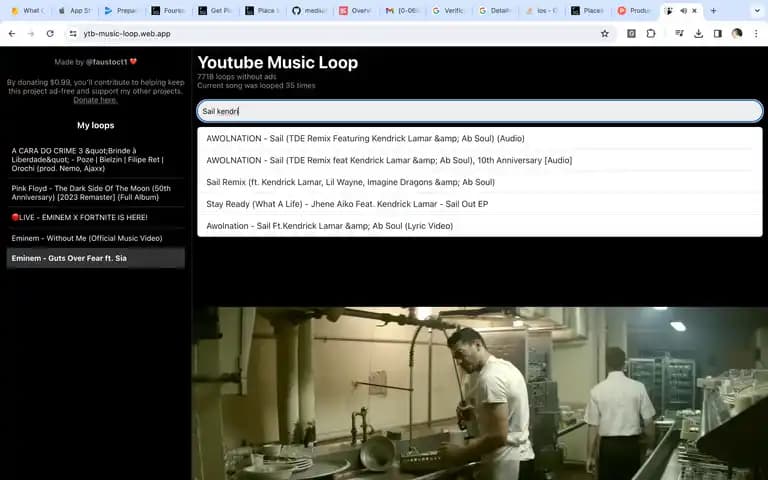Click the '7718 loops without ads' text
768x480 pixels.
[237, 77]
